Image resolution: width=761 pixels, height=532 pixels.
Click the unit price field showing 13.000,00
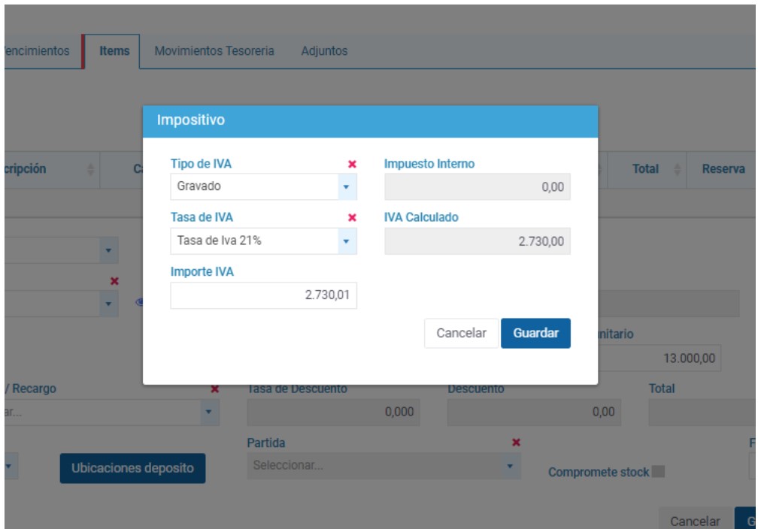point(659,358)
